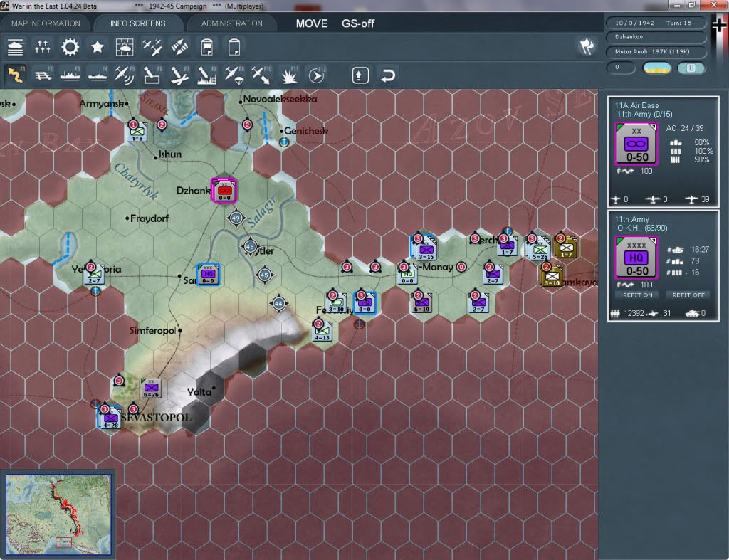The width and height of the screenshot is (729, 560).
Task: Open the O.K.H. (66/90) link
Action: 642,228
